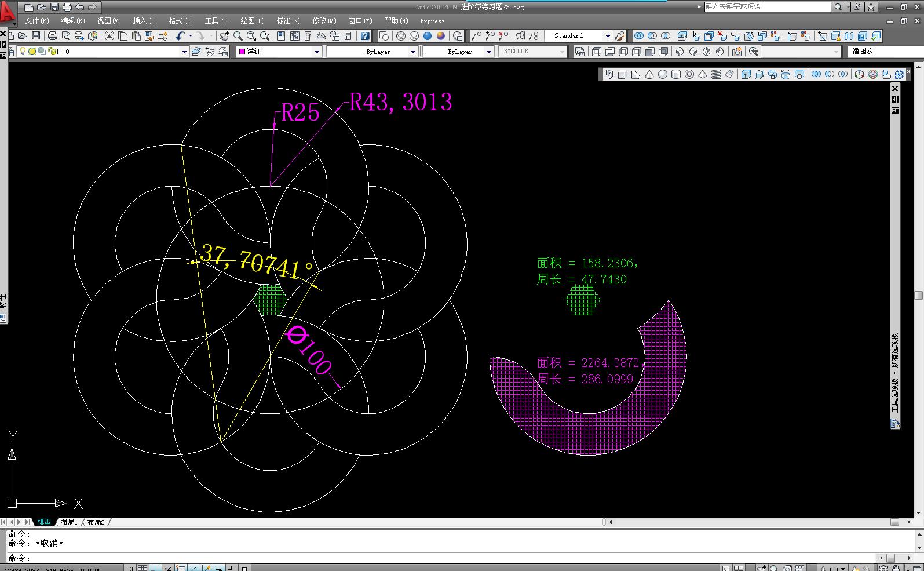Click the magenta text 周长 = 286.0999
Image resolution: width=924 pixels, height=571 pixels.
click(585, 379)
